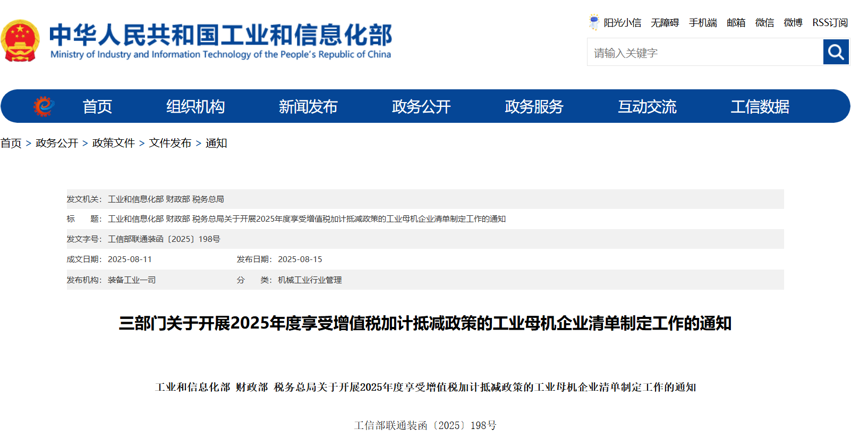868x437 pixels.
Task: Go to 文件发布 breadcrumb link
Action: click(170, 143)
